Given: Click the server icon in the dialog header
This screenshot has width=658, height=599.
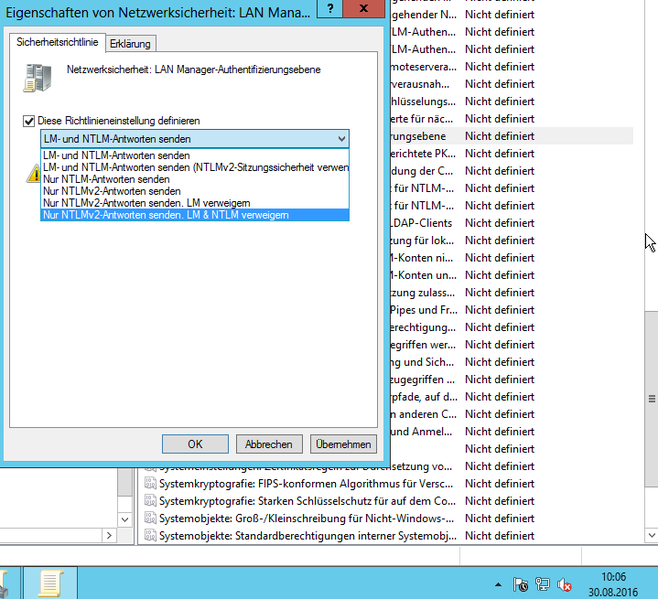Looking at the screenshot, I should pyautogui.click(x=38, y=76).
